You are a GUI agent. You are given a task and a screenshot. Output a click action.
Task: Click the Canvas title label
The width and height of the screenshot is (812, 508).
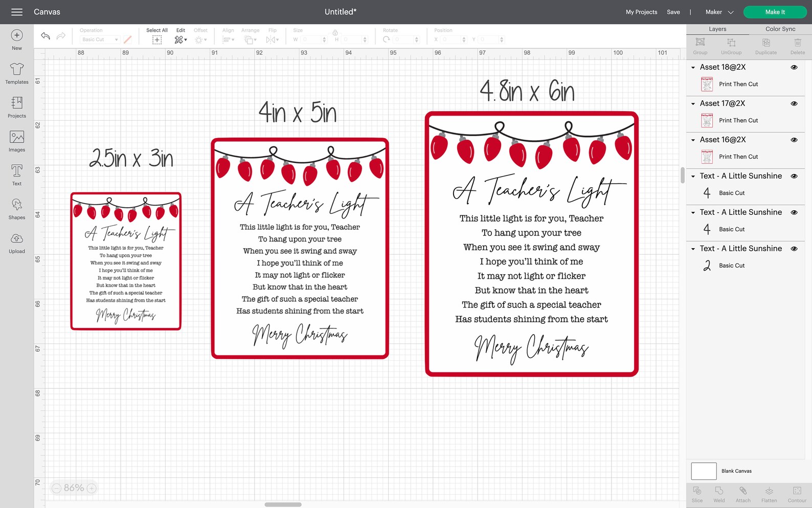tap(47, 12)
